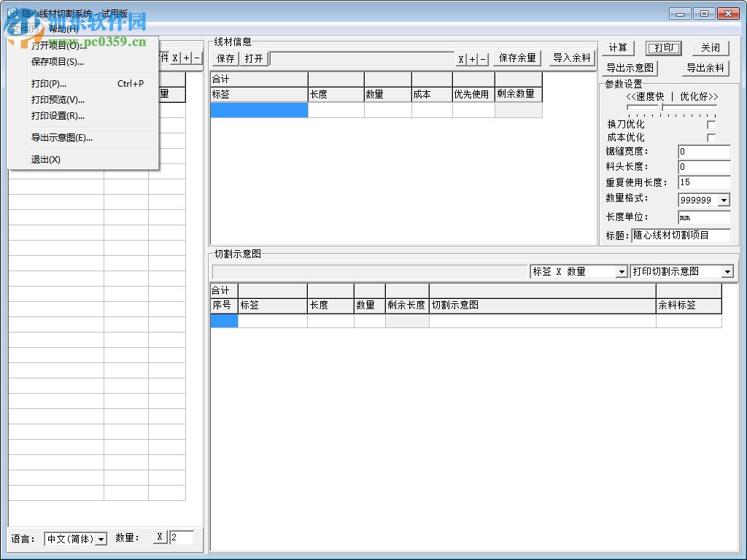This screenshot has width=747, height=560.
Task: Choose 退出(X) from the menu
Action: coord(83,160)
